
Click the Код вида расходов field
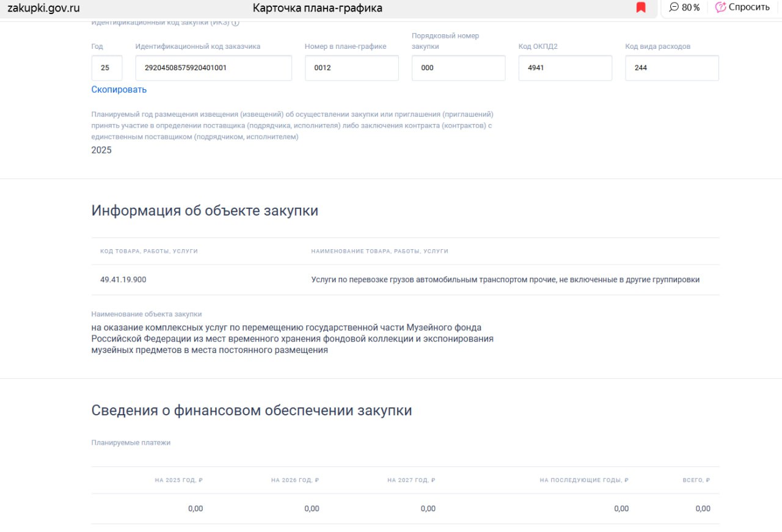[671, 68]
